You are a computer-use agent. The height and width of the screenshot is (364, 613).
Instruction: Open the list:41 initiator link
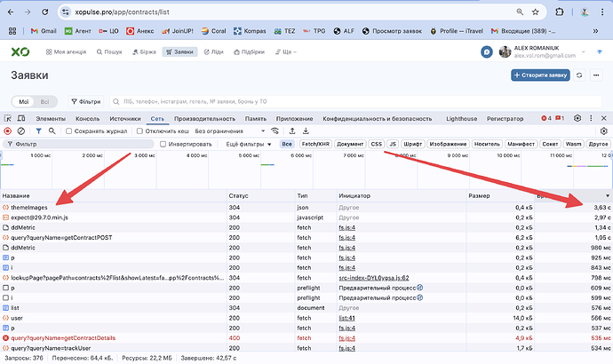point(346,318)
